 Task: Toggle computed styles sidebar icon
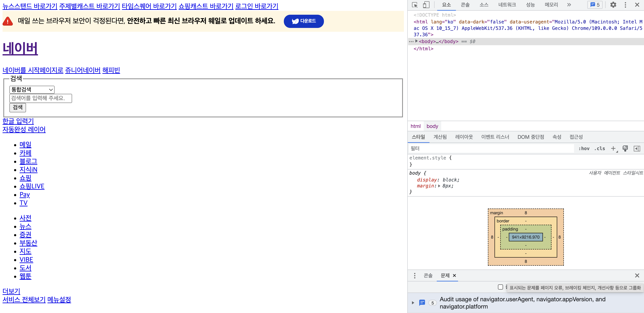pos(637,148)
